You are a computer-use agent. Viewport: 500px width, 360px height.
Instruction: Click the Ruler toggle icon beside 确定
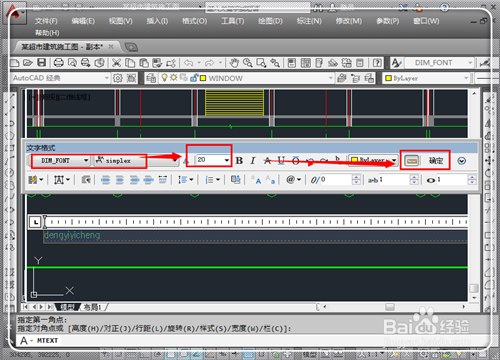412,161
